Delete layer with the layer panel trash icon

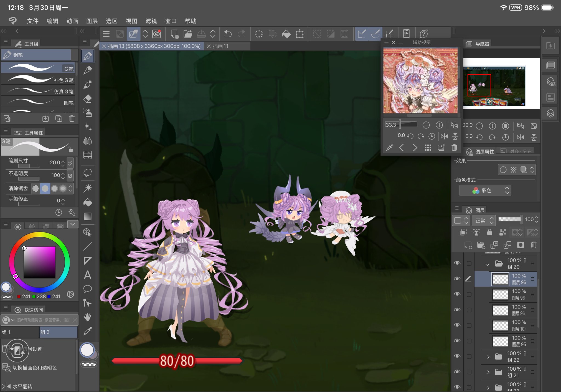(x=534, y=245)
